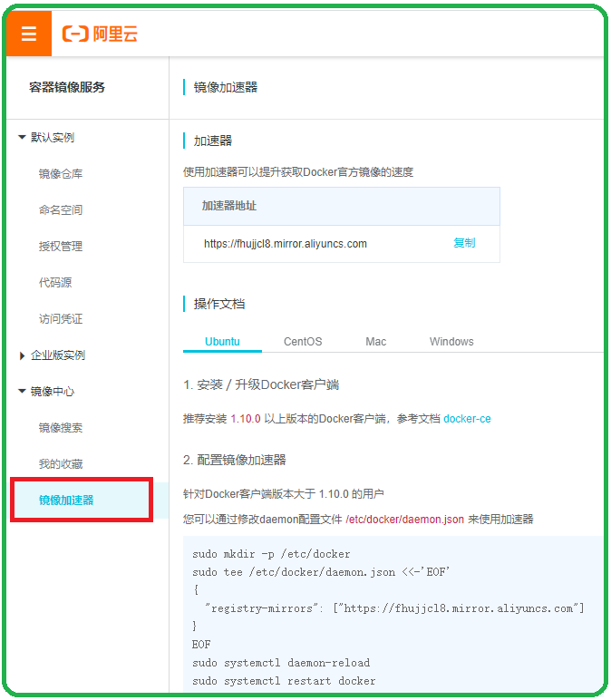Open 镜像搜索 page
Viewport: 611px width, 700px height.
point(61,428)
